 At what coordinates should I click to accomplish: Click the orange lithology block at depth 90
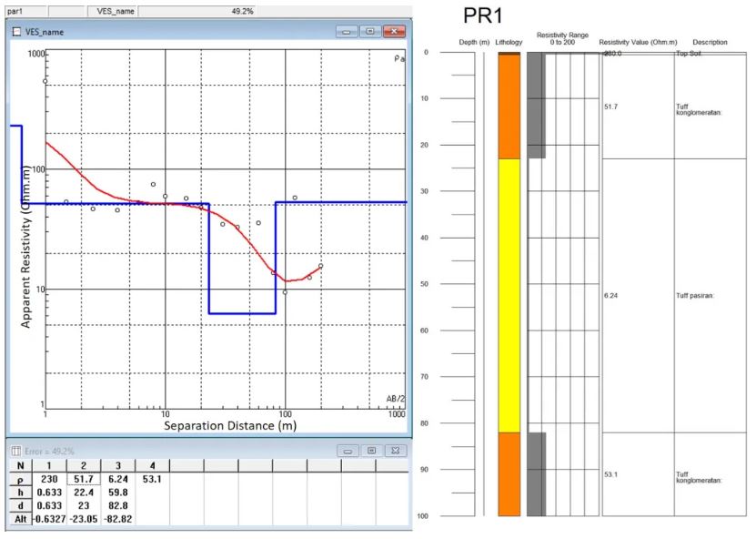pyautogui.click(x=509, y=473)
